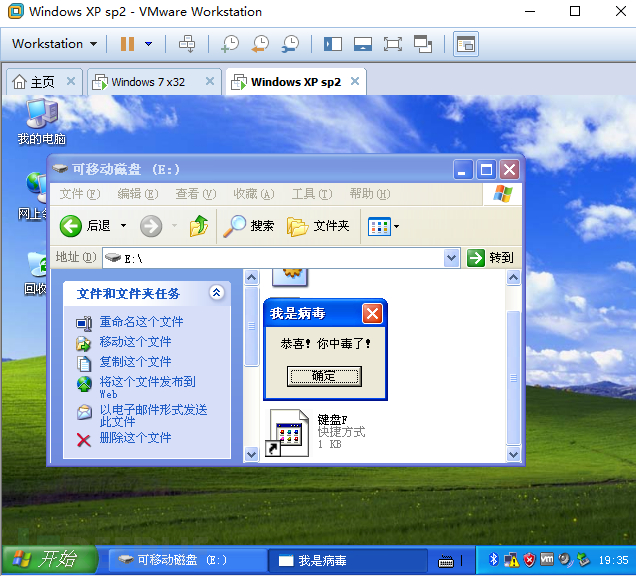Open the 文件(F) menu
The width and height of the screenshot is (636, 577).
pos(80,194)
